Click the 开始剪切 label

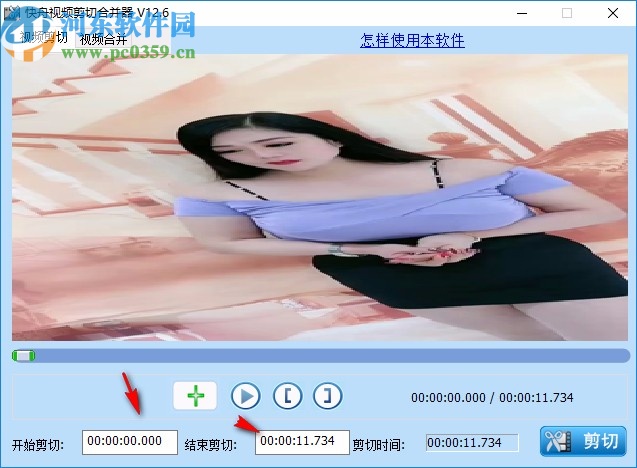pos(38,445)
